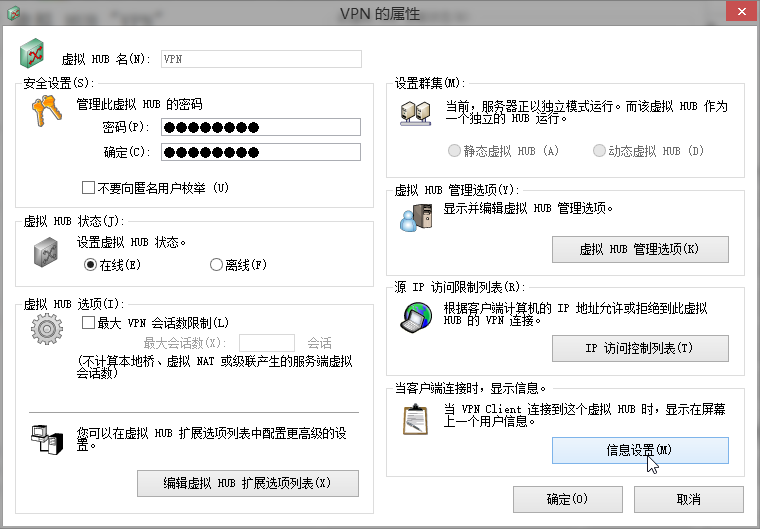Click the keys icon in 安全设置 section
The image size is (760, 529).
[47, 112]
